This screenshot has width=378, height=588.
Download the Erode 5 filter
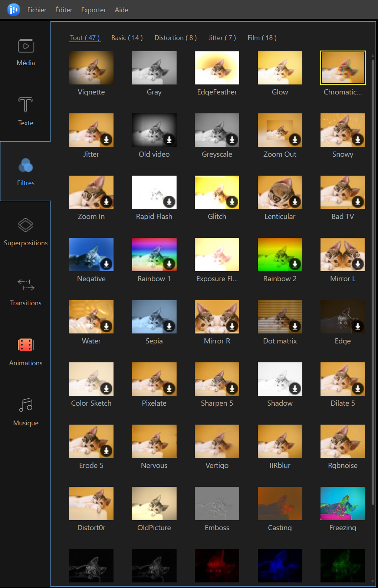[106, 451]
